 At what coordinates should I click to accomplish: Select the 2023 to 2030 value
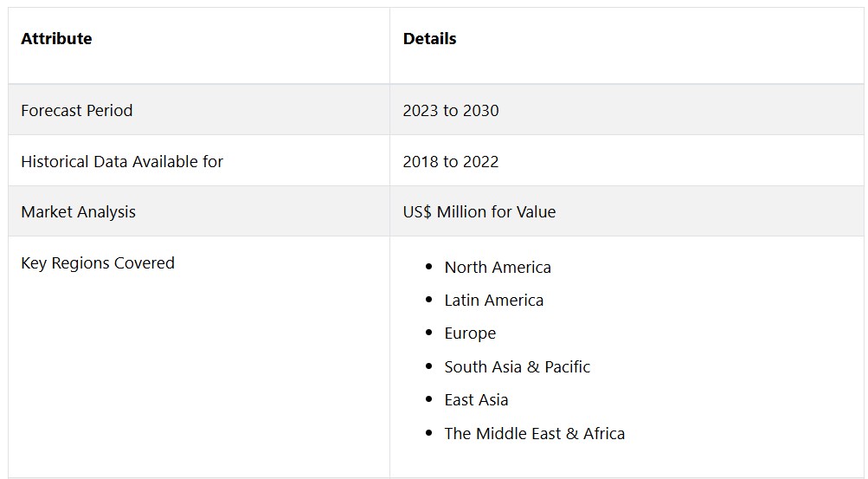(451, 111)
